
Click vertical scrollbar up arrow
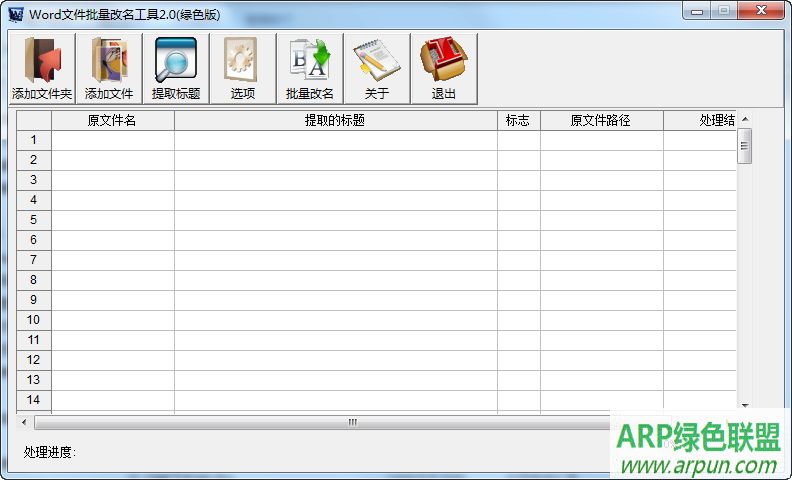point(745,119)
